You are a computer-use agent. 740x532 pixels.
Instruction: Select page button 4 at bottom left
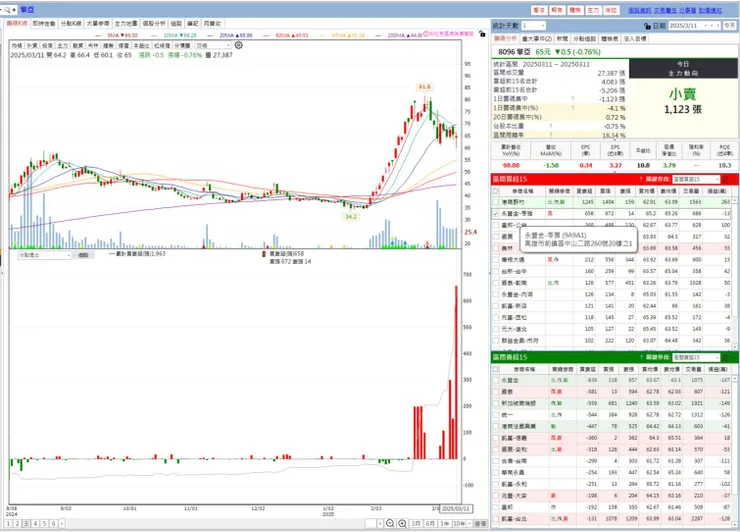[35, 524]
